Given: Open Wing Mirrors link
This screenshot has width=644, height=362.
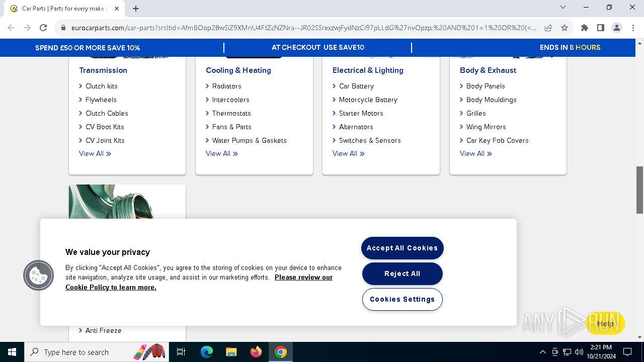Looking at the screenshot, I should [x=486, y=127].
